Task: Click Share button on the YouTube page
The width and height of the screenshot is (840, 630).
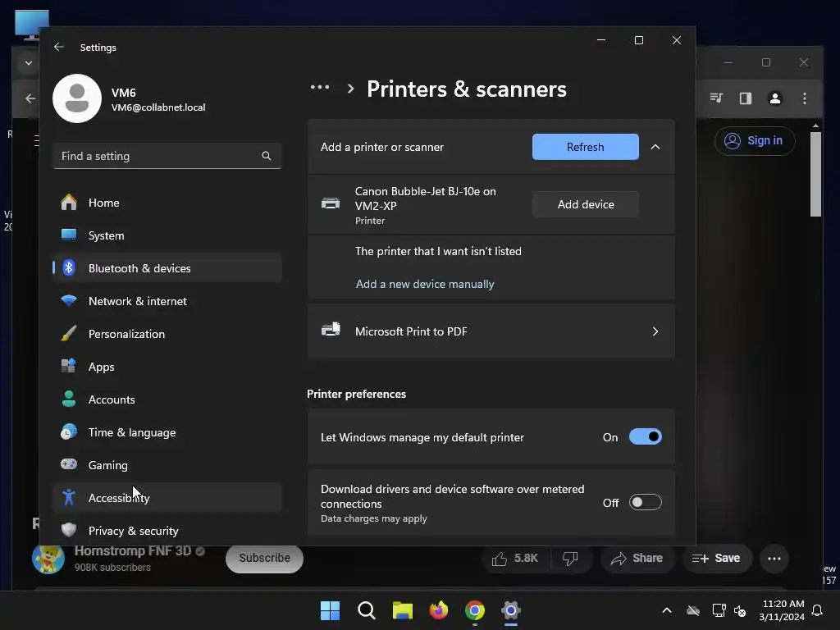Action: tap(637, 559)
